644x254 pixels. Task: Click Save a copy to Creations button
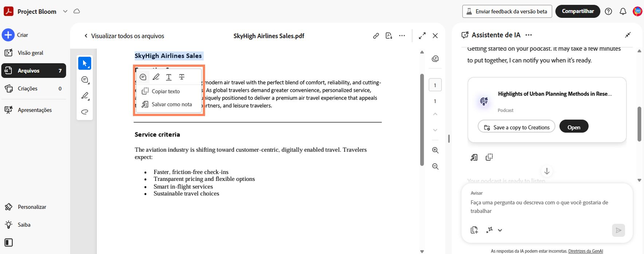(517, 126)
